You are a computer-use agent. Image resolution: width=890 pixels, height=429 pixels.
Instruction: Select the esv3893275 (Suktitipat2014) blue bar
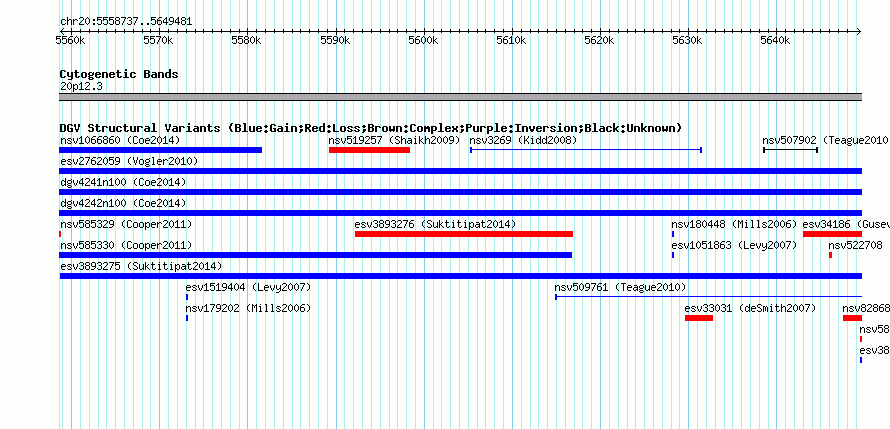pos(460,276)
